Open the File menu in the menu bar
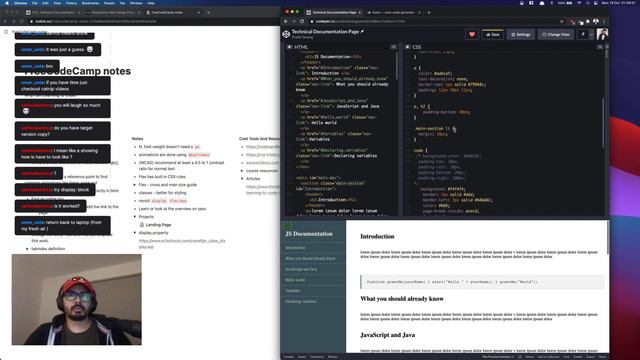The height and width of the screenshot is (360, 640). click(35, 3)
